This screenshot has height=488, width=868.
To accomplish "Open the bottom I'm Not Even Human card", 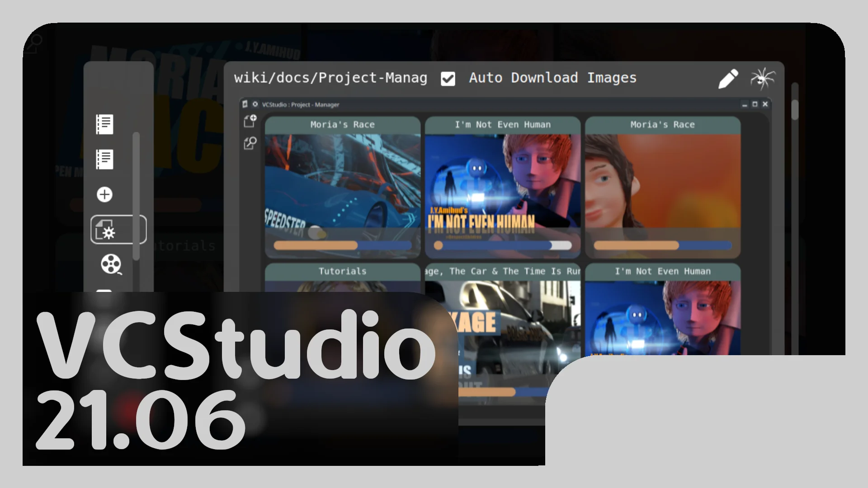I will tap(663, 310).
